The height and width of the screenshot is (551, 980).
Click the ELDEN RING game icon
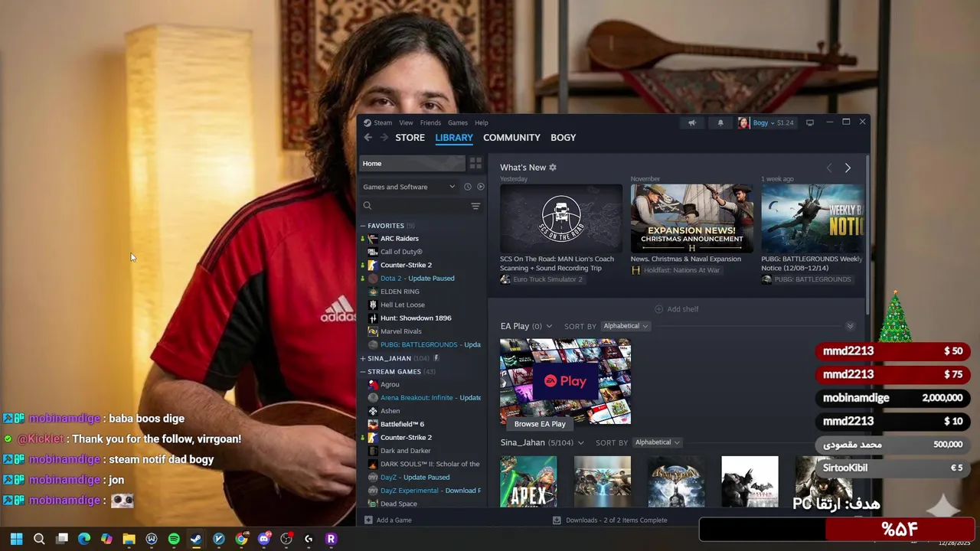pos(373,292)
